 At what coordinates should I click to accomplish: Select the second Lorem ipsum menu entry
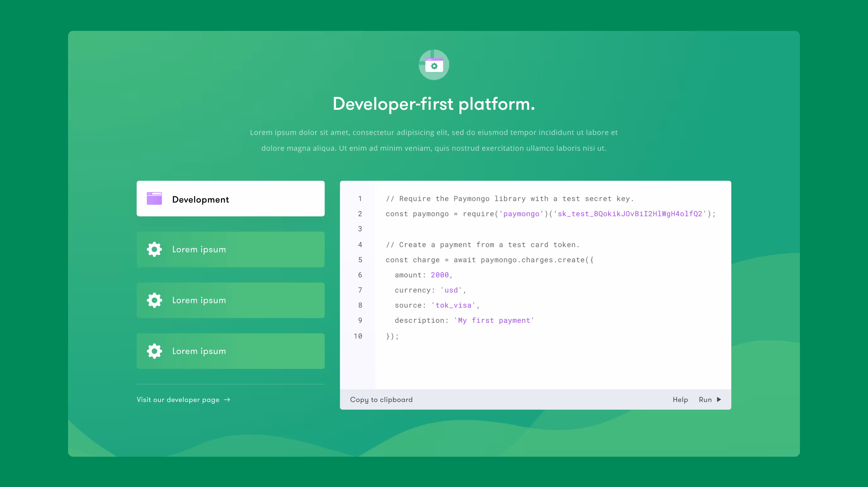230,300
